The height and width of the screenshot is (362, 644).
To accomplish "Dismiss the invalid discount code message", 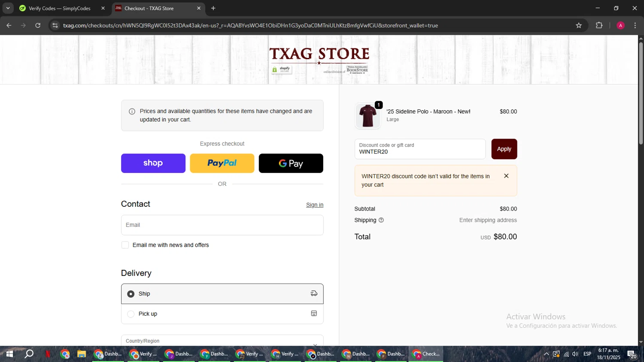I will [506, 176].
